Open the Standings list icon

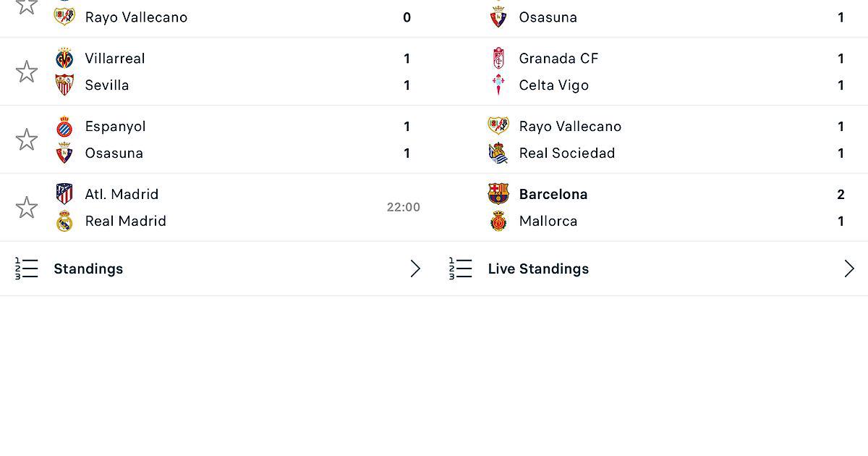point(27,269)
